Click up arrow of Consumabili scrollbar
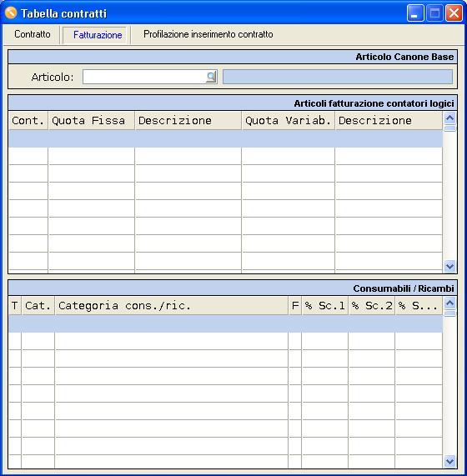Viewport: 467px width, 476px height. coord(449,303)
